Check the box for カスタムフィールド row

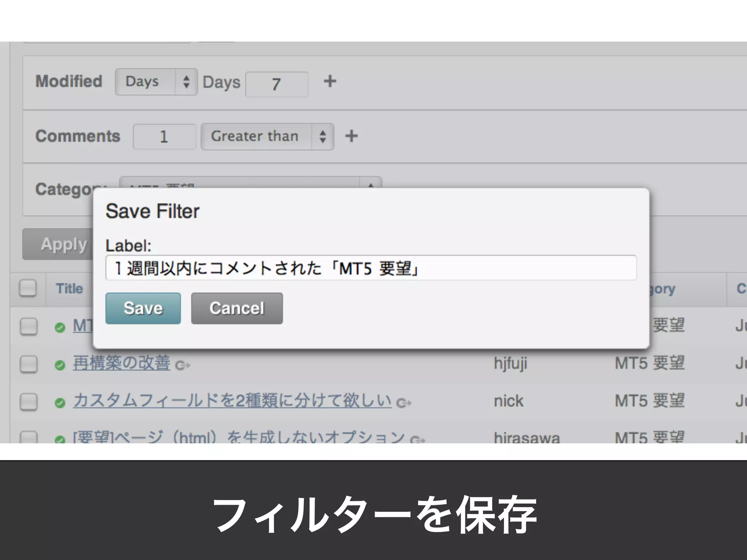tap(28, 402)
